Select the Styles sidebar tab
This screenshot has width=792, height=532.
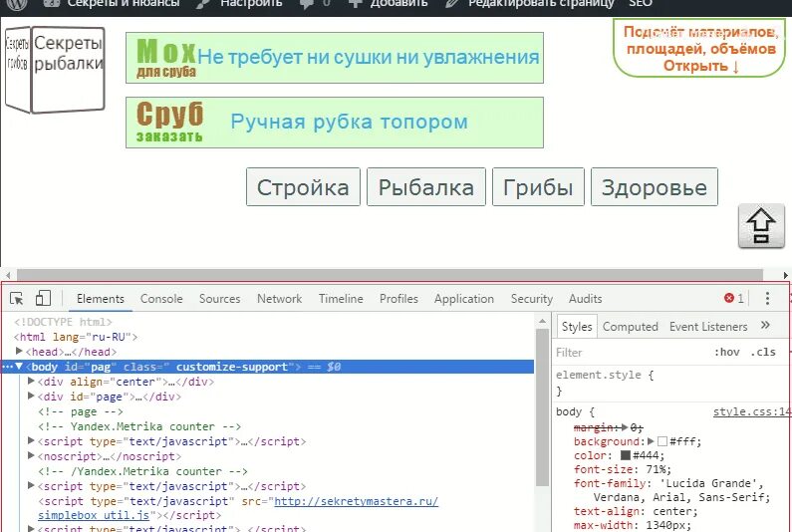577,327
